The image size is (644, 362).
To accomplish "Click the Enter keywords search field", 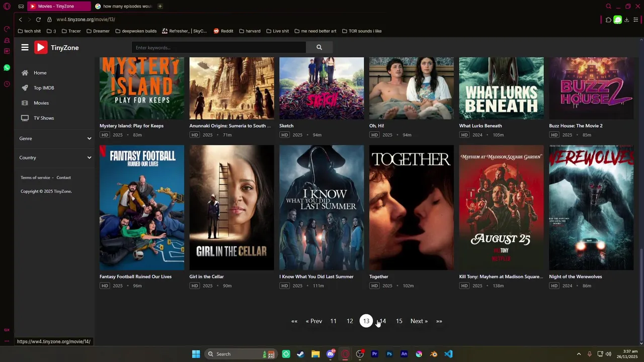I will (219, 47).
